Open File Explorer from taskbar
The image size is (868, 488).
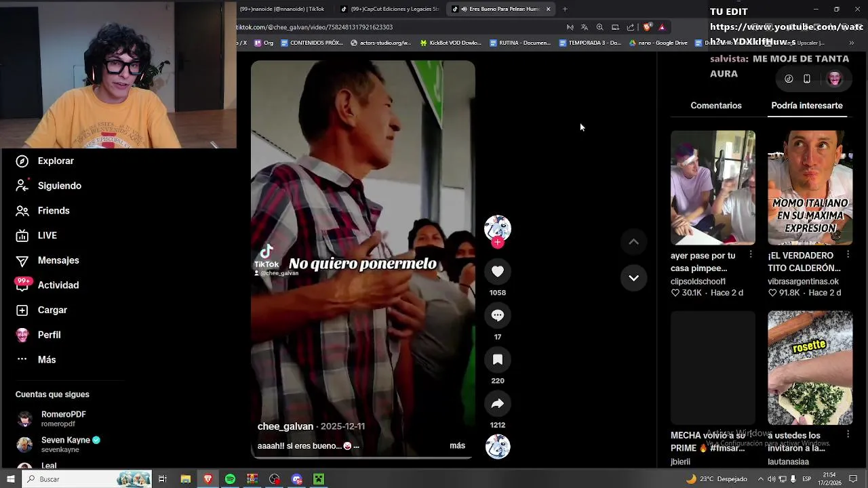[x=185, y=479]
